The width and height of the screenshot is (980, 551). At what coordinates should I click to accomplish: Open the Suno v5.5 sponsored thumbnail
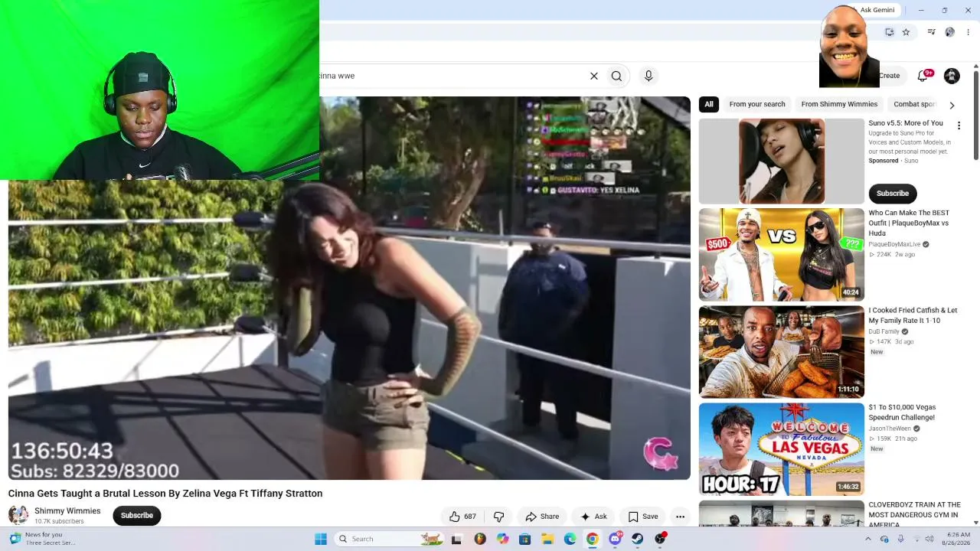click(782, 161)
